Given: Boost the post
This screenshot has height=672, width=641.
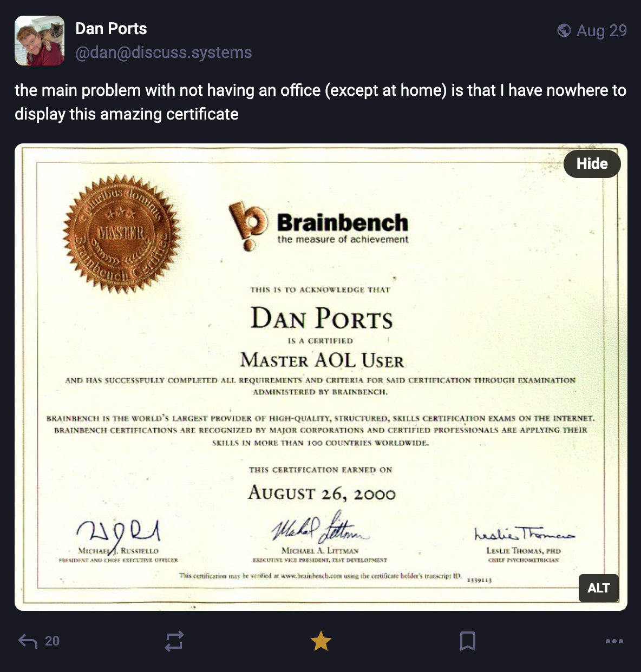Looking at the screenshot, I should (174, 641).
